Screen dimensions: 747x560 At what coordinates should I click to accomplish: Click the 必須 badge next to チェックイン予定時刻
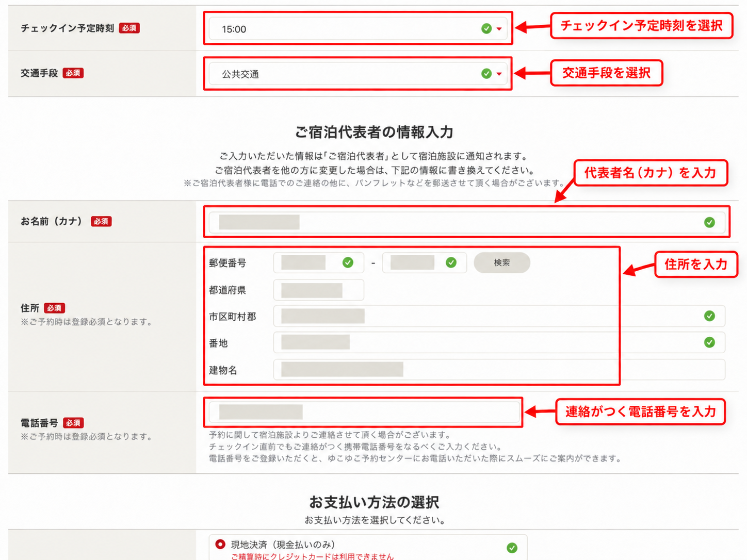tap(129, 28)
